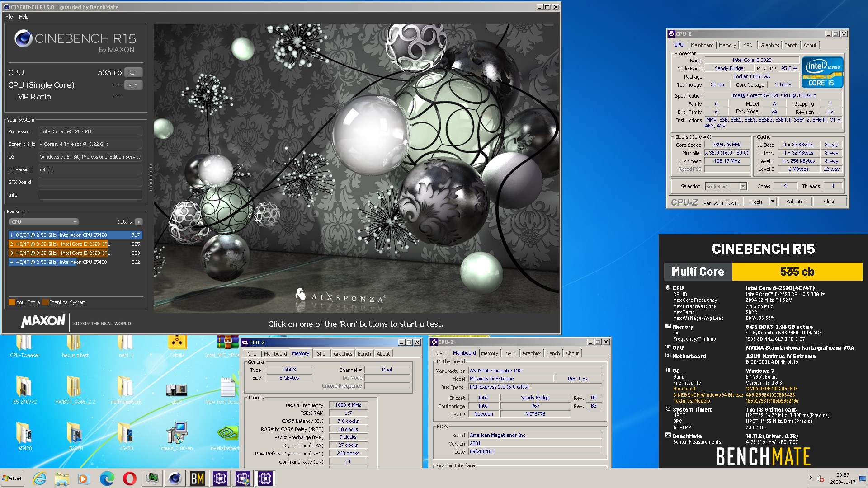868x488 pixels.
Task: Click the DRAM Frequency value 1009.6 MHz
Action: point(348,405)
